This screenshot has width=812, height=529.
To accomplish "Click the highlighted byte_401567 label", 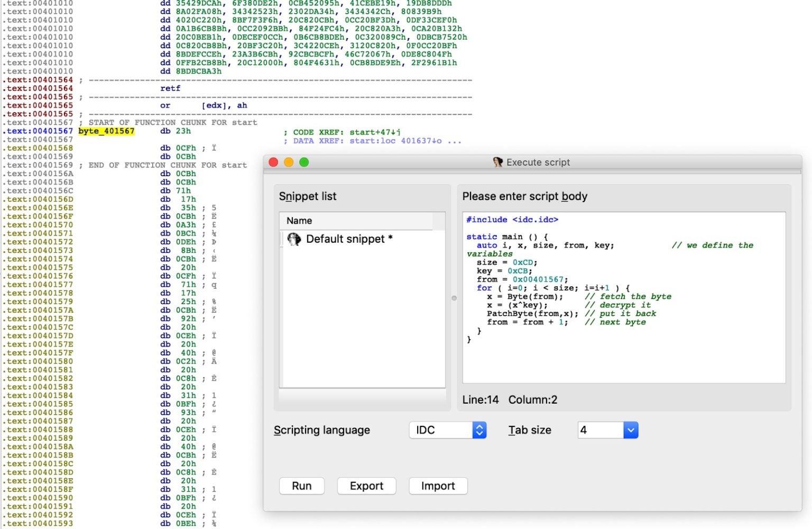I will (106, 131).
